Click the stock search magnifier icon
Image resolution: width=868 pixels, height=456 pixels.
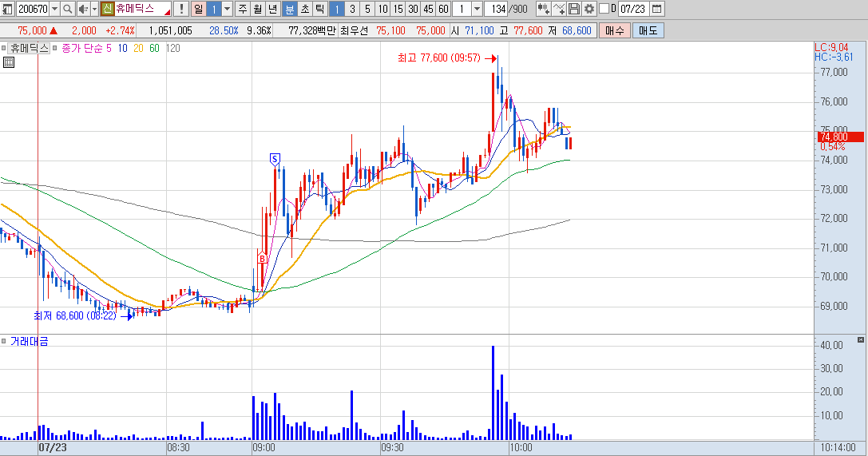pyautogui.click(x=68, y=9)
